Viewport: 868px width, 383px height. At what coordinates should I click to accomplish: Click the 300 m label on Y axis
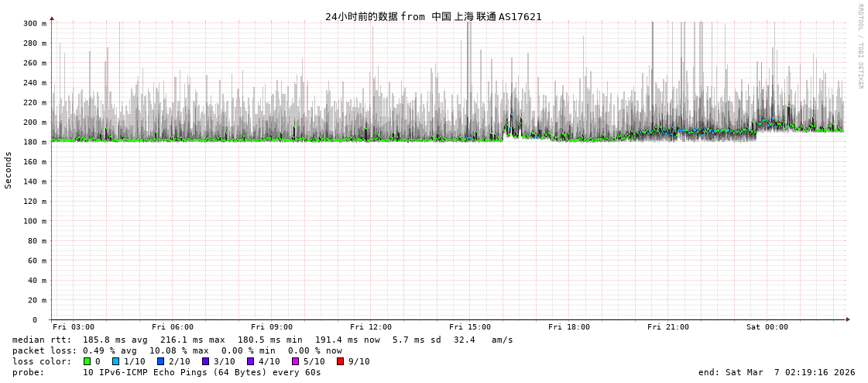pos(34,23)
